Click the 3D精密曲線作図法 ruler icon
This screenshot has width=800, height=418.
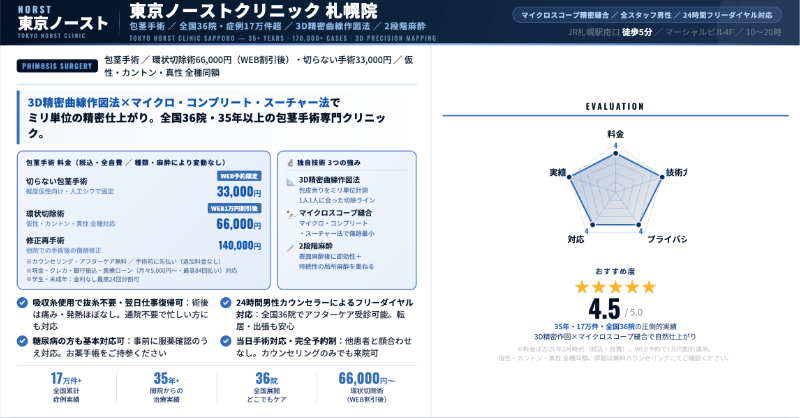291,180
